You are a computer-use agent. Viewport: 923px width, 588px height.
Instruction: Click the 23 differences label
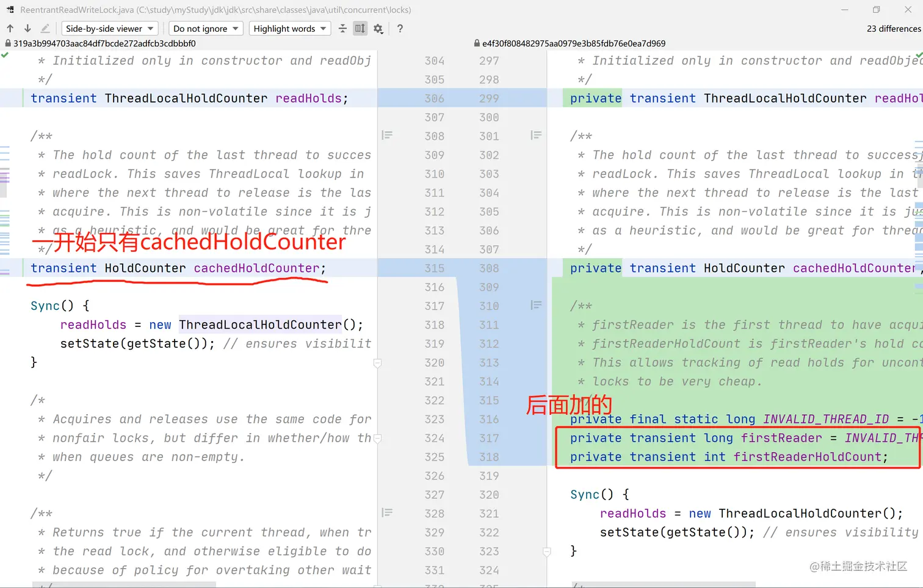tap(894, 29)
